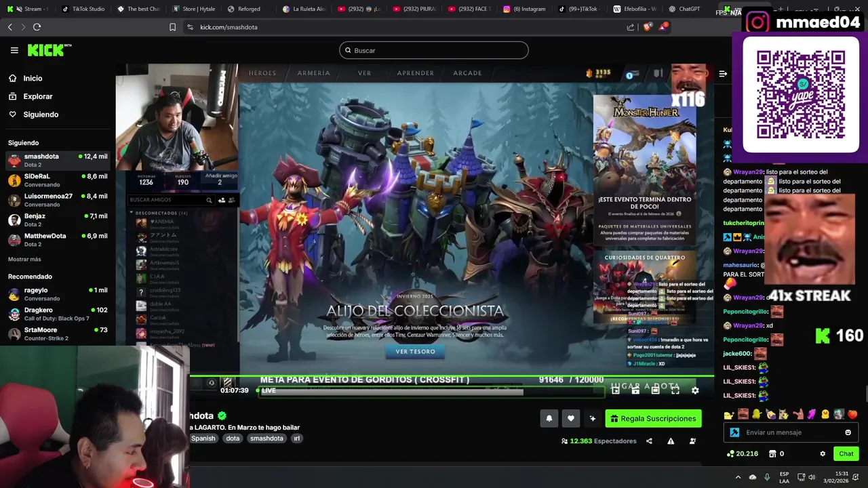The height and width of the screenshot is (488, 868).
Task: Click Regala Suscripciones button
Action: click(x=653, y=419)
